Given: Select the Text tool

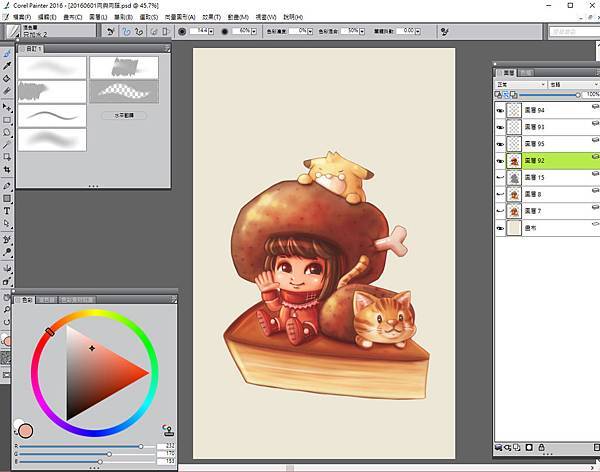Looking at the screenshot, I should [7, 211].
